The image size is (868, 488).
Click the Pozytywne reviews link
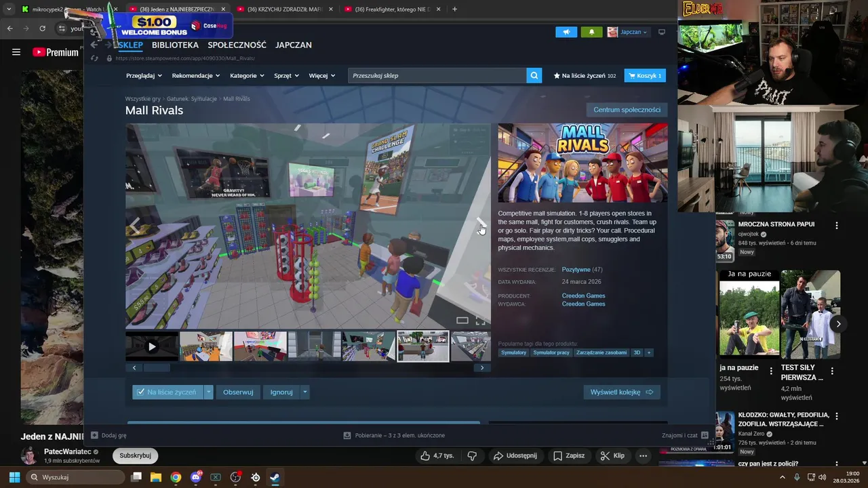tap(576, 270)
